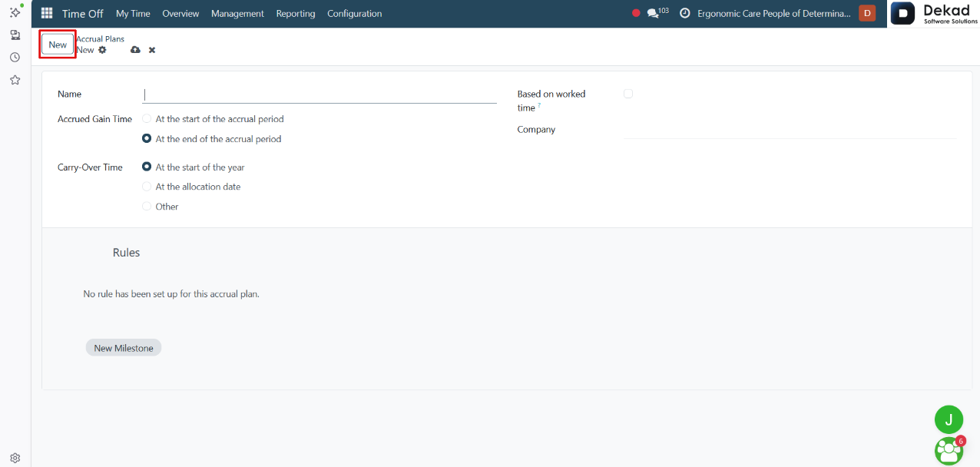This screenshot has width=980, height=467.
Task: Click the 'Rules' section heading
Action: (x=127, y=253)
